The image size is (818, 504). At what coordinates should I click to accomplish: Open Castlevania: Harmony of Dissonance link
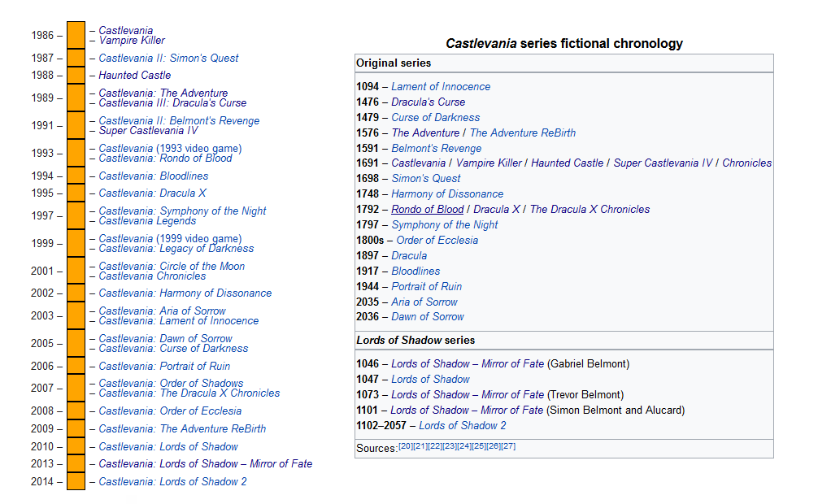(x=185, y=293)
